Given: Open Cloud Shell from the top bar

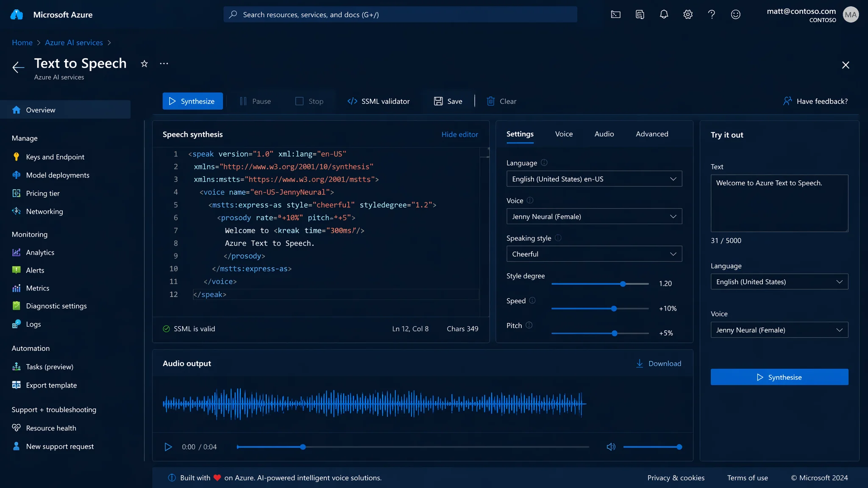Looking at the screenshot, I should (x=616, y=15).
